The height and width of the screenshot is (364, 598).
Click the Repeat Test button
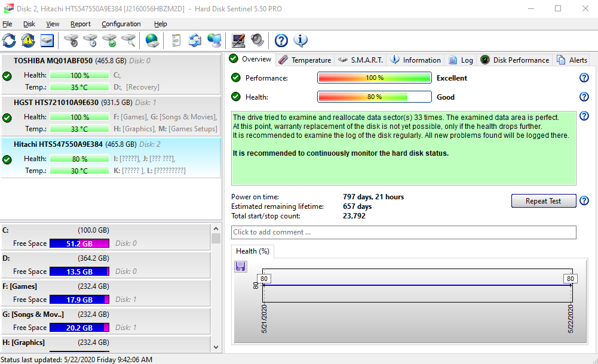(544, 201)
